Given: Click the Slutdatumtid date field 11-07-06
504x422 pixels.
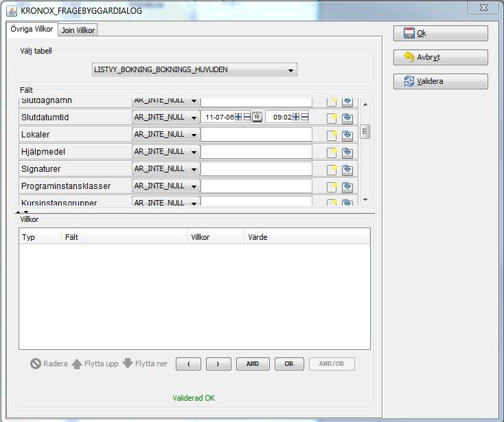Looking at the screenshot, I should (x=220, y=117).
